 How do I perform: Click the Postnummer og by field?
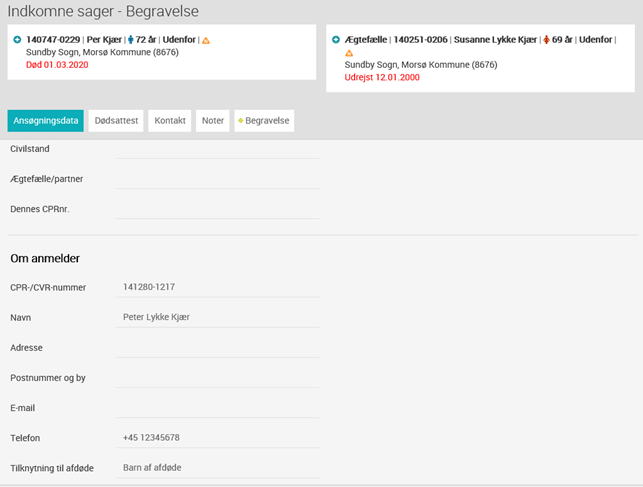pyautogui.click(x=217, y=378)
